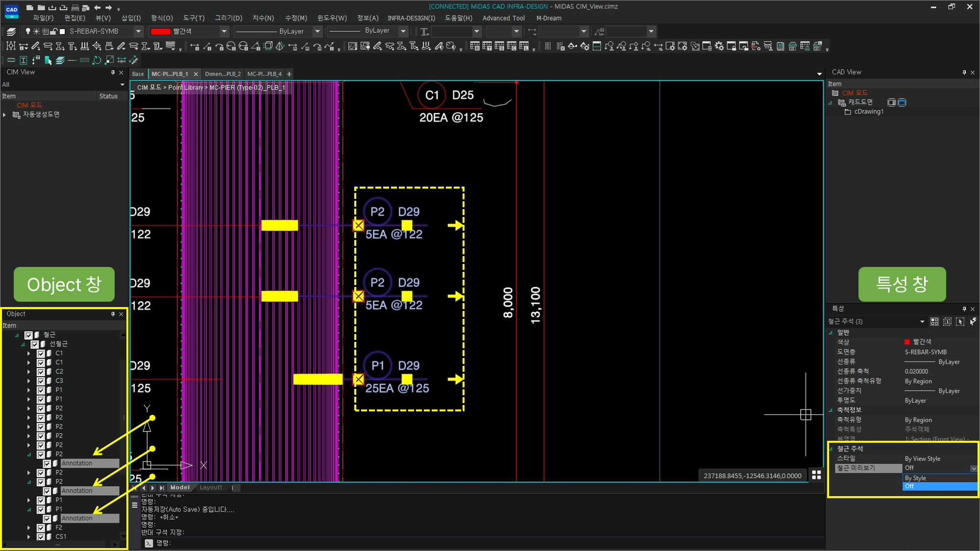Image resolution: width=980 pixels, height=551 pixels.
Task: Uncheck the 선철근 checkbox
Action: pos(35,344)
